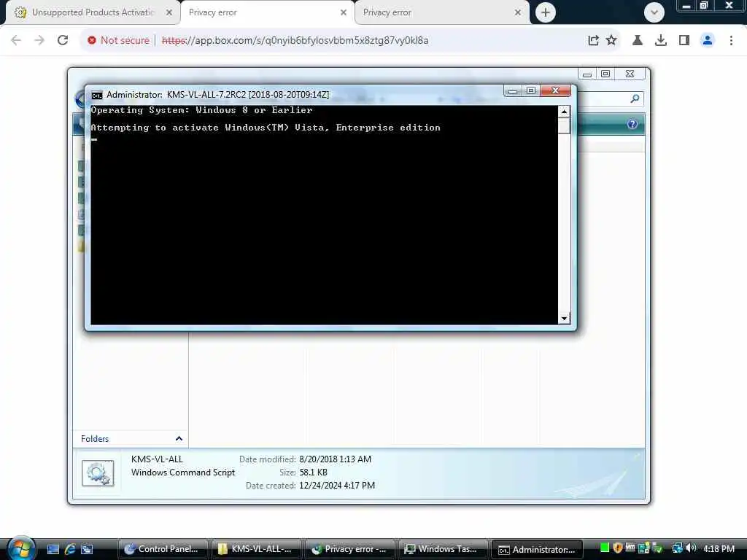Click Switch between windows quick launch icon
This screenshot has height=560, width=747.
coord(87,550)
